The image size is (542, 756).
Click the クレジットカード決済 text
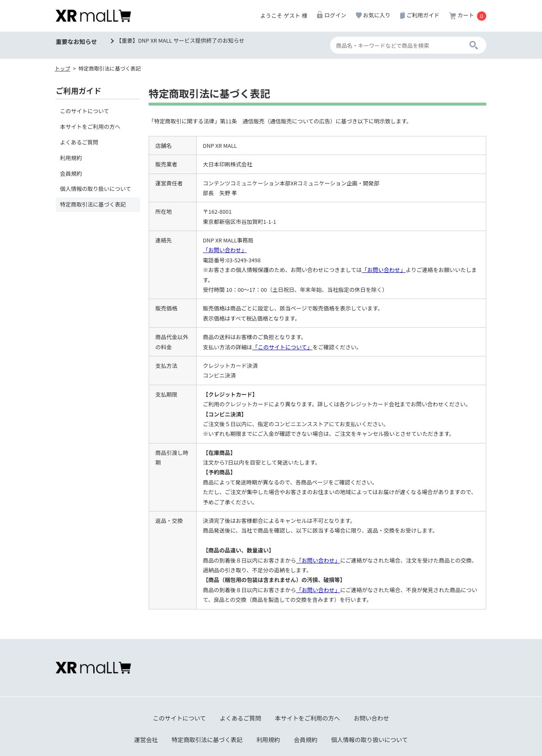[x=230, y=366]
